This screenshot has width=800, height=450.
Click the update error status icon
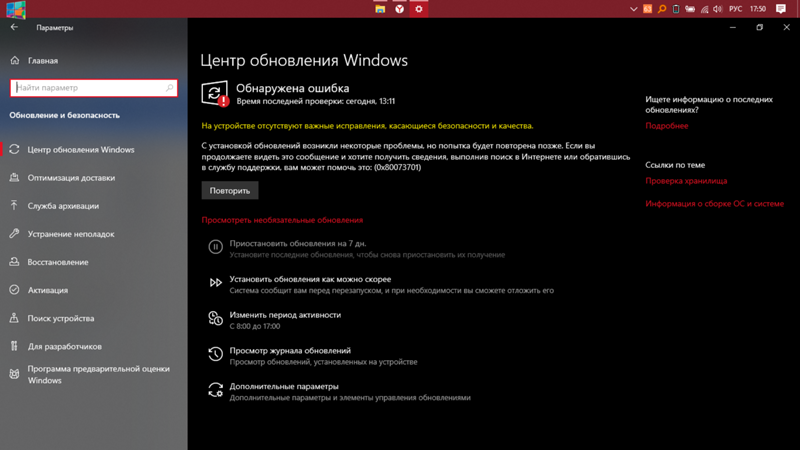point(214,93)
